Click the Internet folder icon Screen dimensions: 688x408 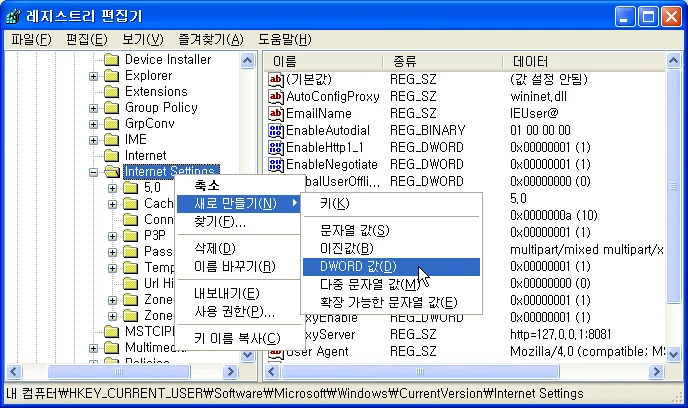tap(112, 155)
